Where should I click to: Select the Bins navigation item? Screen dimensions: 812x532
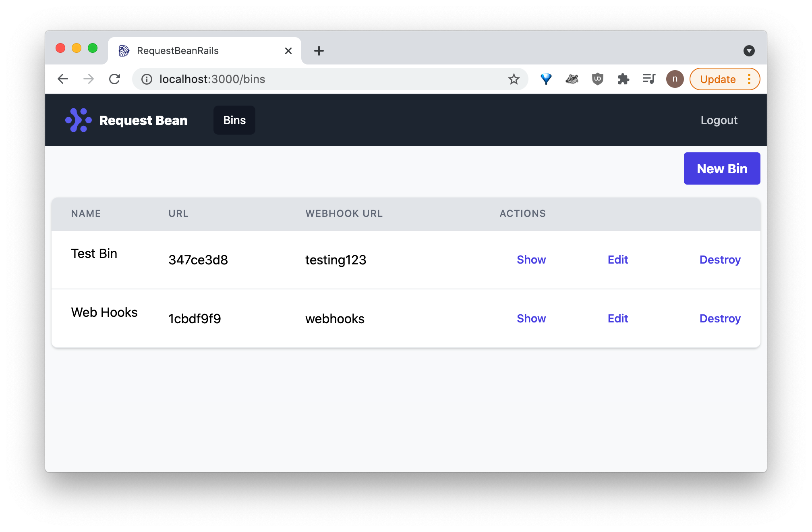tap(234, 120)
